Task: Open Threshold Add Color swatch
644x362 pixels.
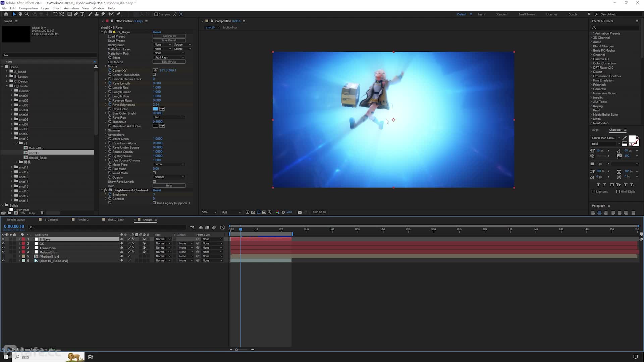Action: 155,126
